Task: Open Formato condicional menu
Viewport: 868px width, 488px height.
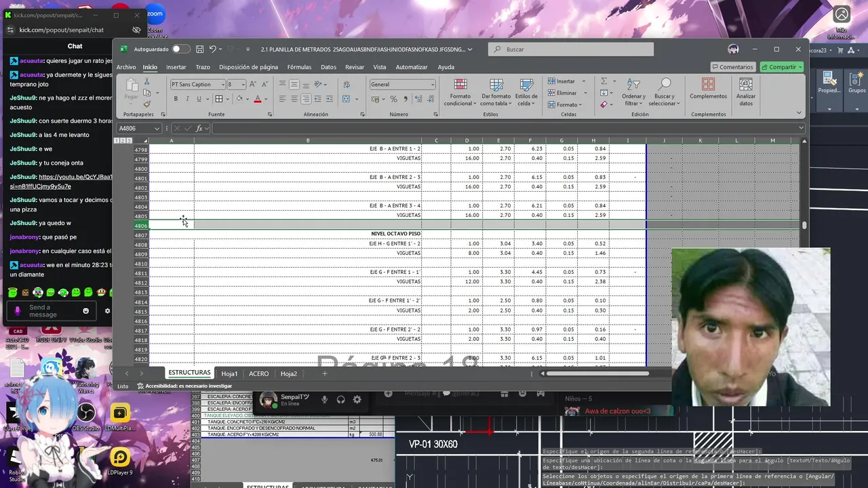Action: (460, 92)
